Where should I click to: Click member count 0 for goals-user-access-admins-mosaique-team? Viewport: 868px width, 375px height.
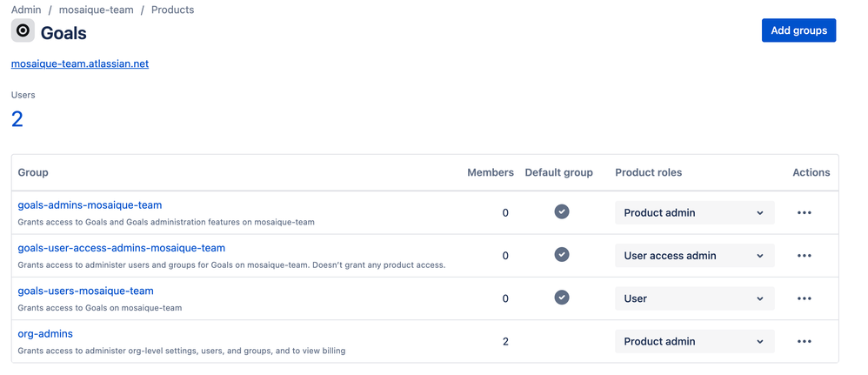tap(505, 255)
